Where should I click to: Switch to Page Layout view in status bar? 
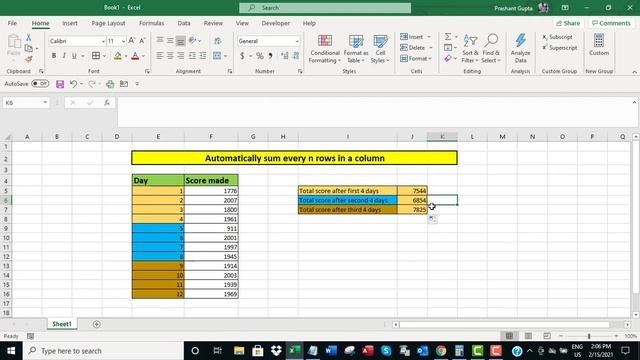[528, 336]
